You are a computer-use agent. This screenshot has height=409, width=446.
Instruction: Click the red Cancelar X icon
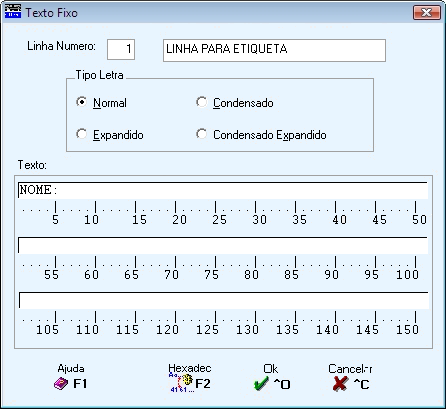point(340,384)
